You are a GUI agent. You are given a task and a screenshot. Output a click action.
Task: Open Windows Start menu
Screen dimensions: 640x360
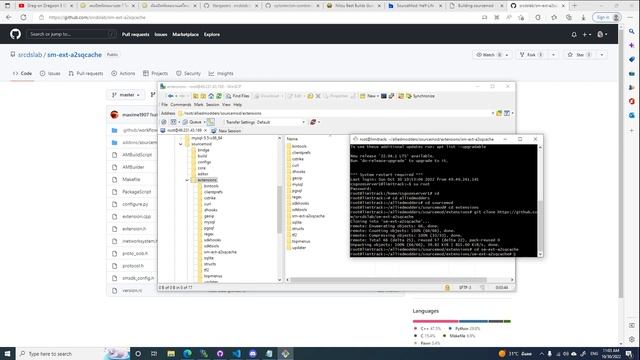[7, 354]
